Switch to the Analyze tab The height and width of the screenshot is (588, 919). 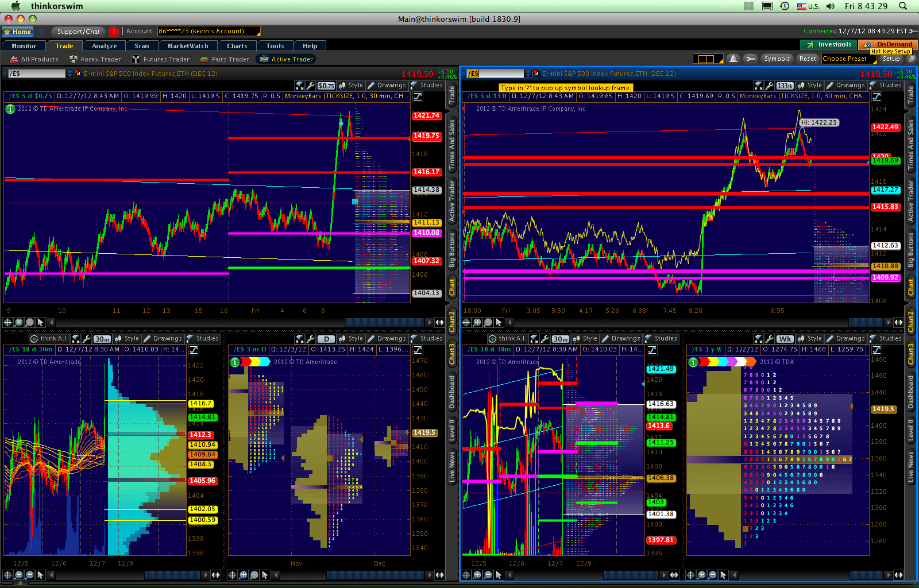click(x=104, y=46)
